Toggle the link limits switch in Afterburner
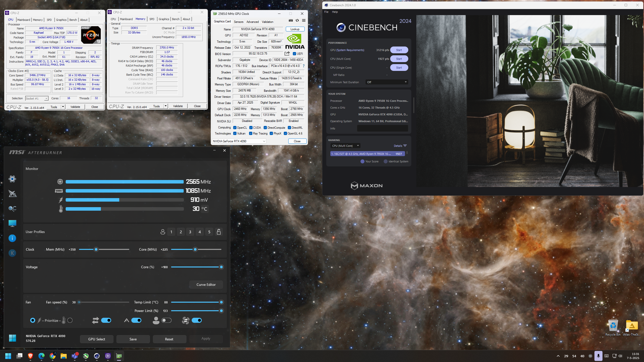Image resolution: width=644 pixels, height=362 pixels. 106,320
